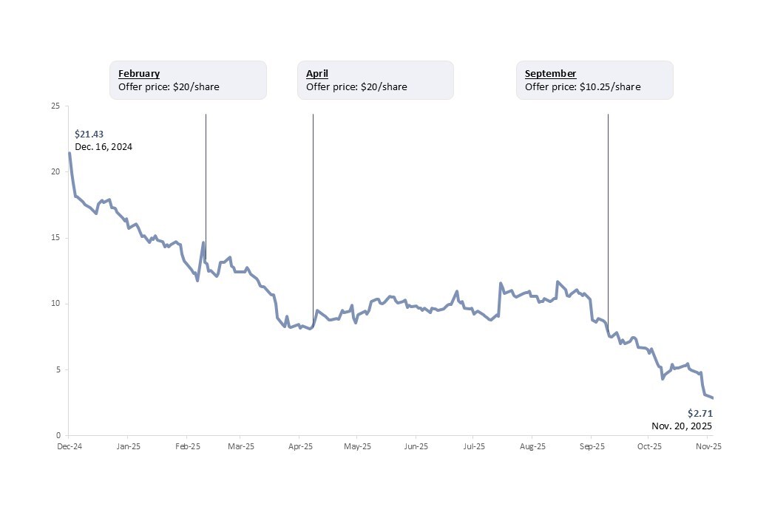Click the 0 value on the y-axis
Screen dimensions: 769x532
(58, 435)
